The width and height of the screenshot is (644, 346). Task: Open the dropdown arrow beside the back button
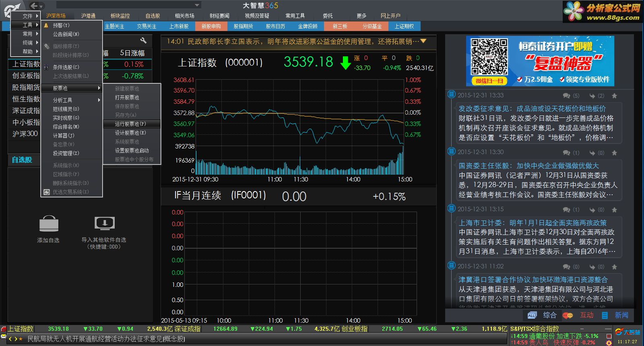point(41,6)
